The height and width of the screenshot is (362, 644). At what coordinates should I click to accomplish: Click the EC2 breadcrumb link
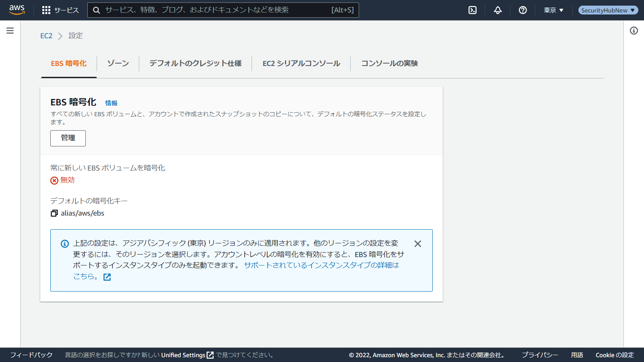(x=46, y=36)
